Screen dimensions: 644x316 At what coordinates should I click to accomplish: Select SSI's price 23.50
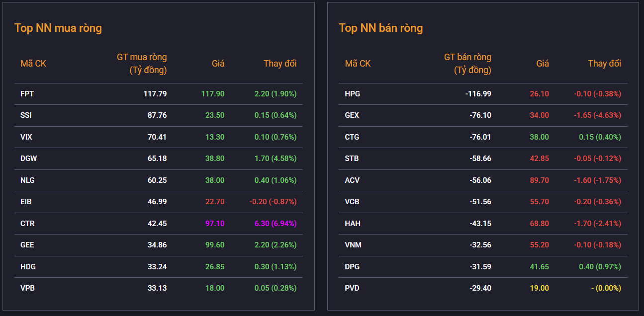(215, 115)
